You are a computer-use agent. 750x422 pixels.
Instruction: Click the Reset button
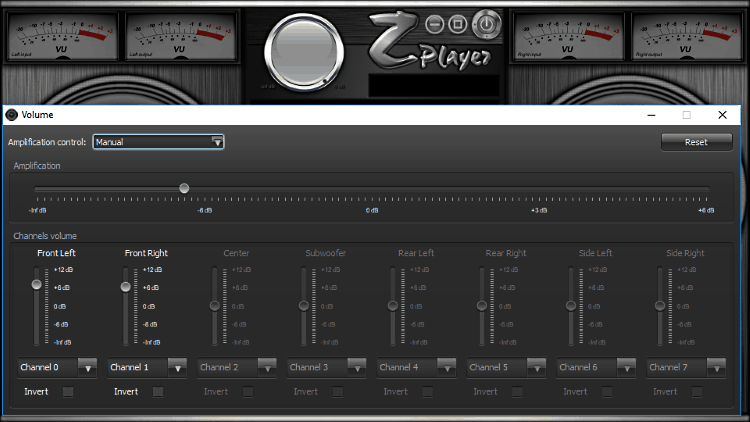(x=696, y=142)
